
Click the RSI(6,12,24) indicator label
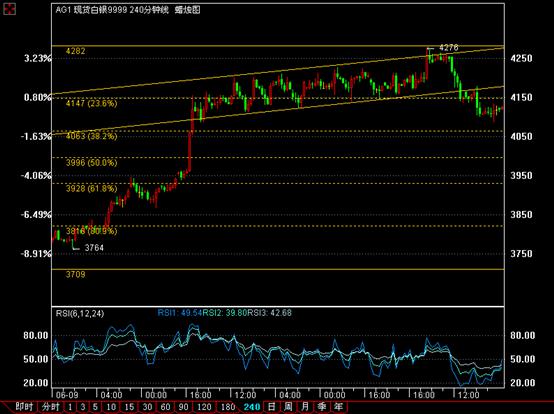(80, 314)
